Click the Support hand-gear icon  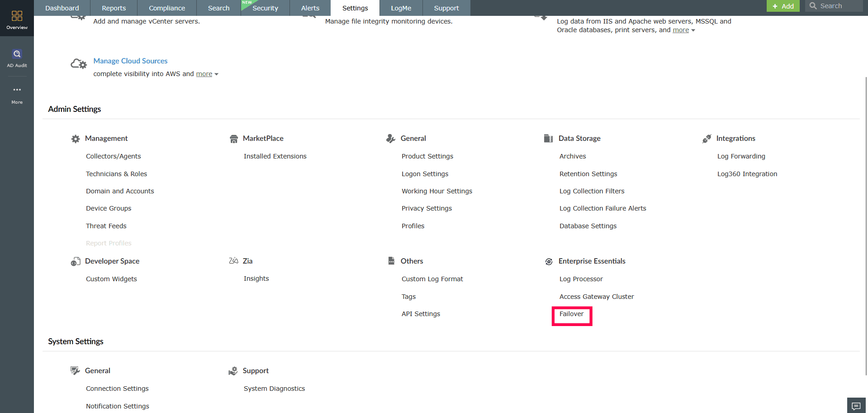(233, 371)
